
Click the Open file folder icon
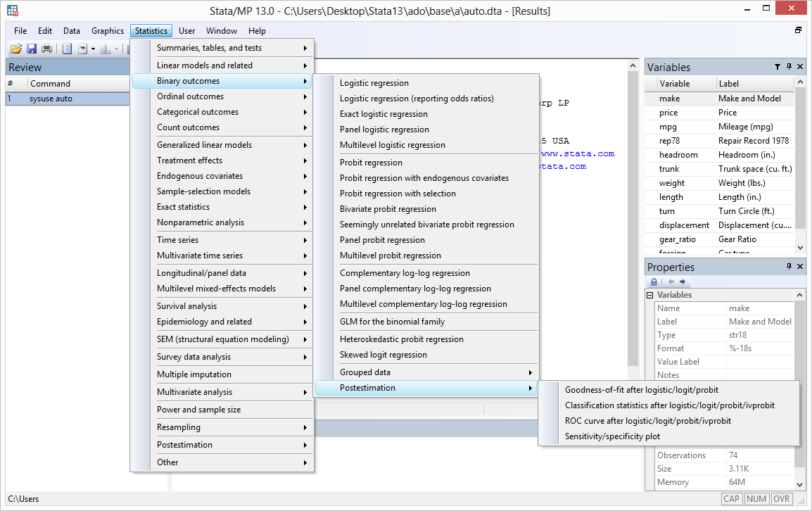(x=16, y=49)
